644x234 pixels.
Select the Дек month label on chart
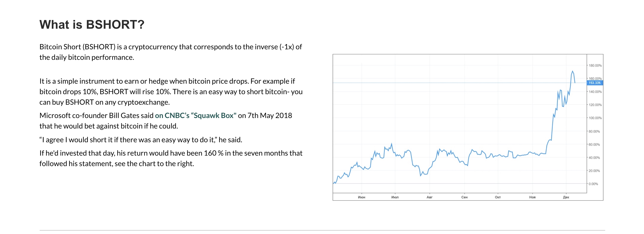pyautogui.click(x=566, y=197)
